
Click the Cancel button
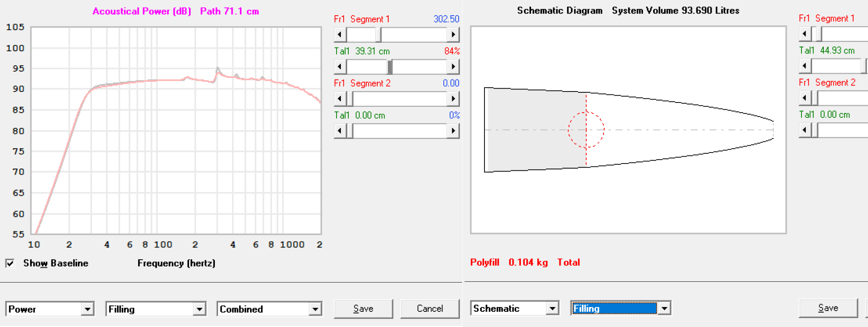point(430,309)
